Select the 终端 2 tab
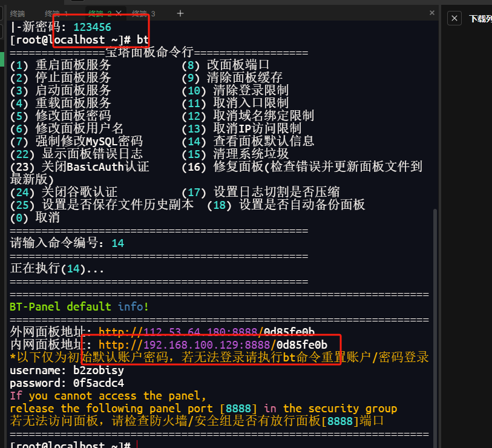 (x=100, y=13)
